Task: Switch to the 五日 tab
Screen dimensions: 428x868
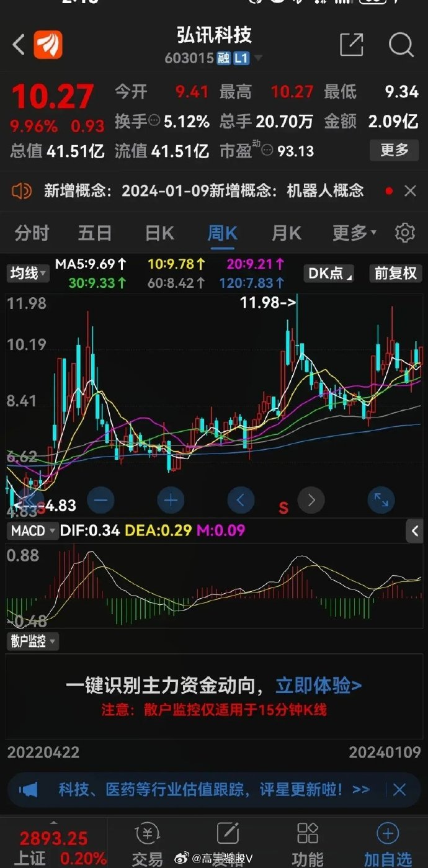Action: (x=95, y=233)
